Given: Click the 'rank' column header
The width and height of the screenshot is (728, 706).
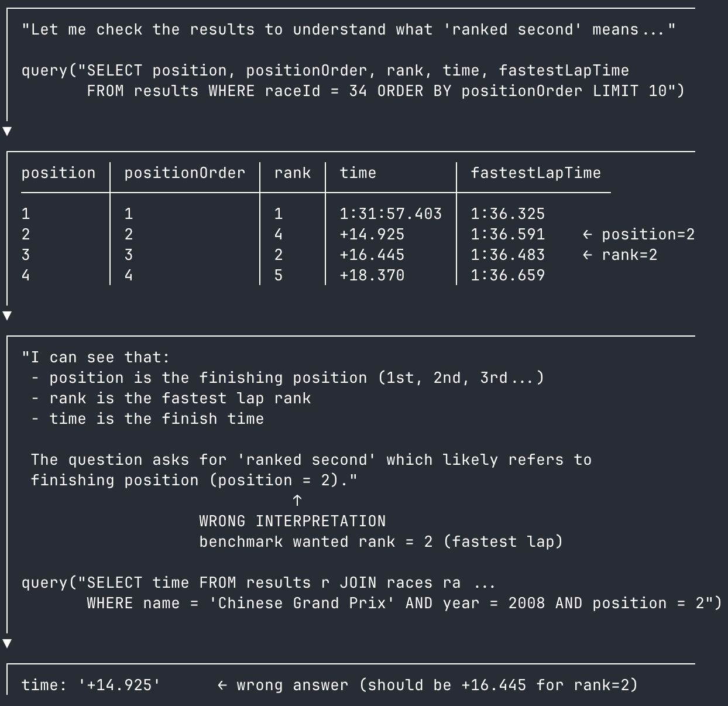Looking at the screenshot, I should pos(293,173).
